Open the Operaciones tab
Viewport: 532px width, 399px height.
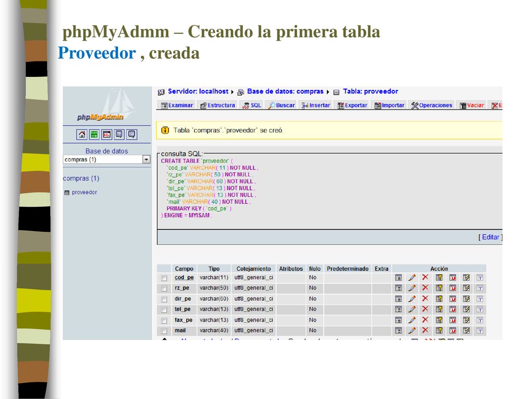432,105
